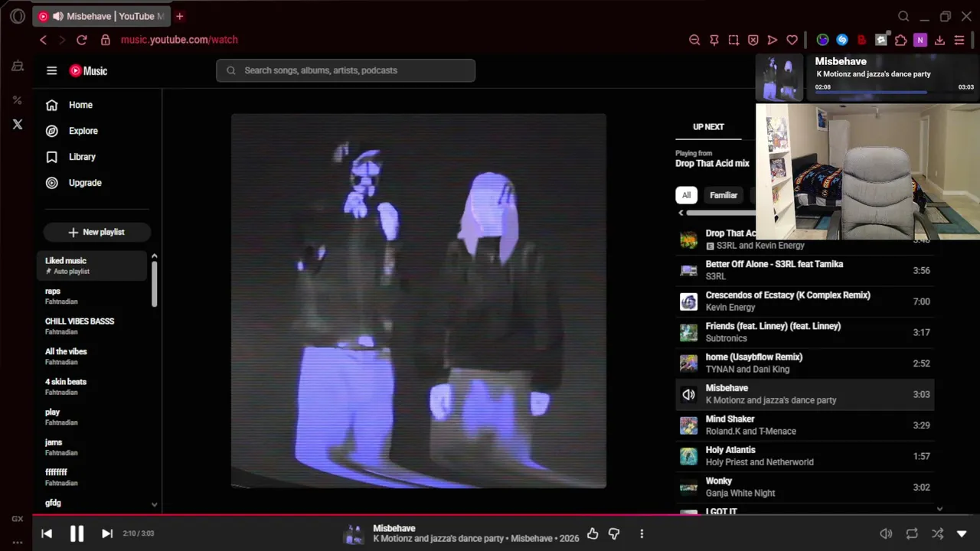Open the browser downloads panel
Screen dimensions: 980x551
click(940, 40)
